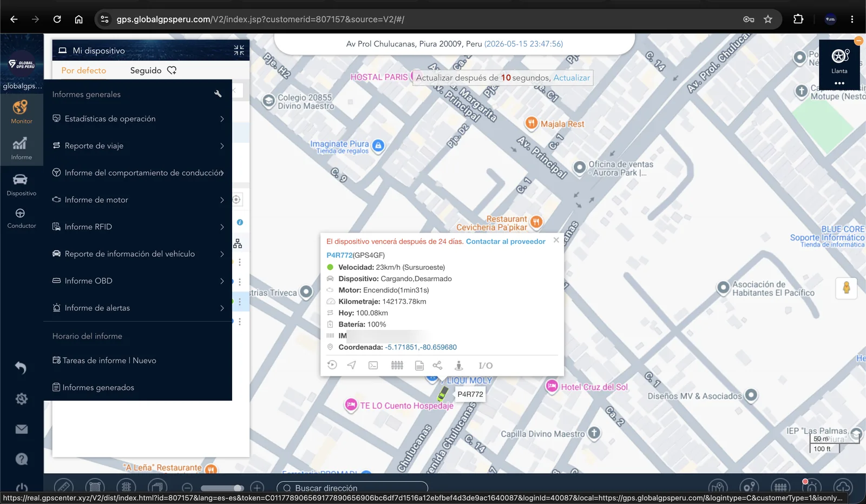Open playback history icon in device popup
Viewport: 866px width, 504px height.
(x=332, y=365)
